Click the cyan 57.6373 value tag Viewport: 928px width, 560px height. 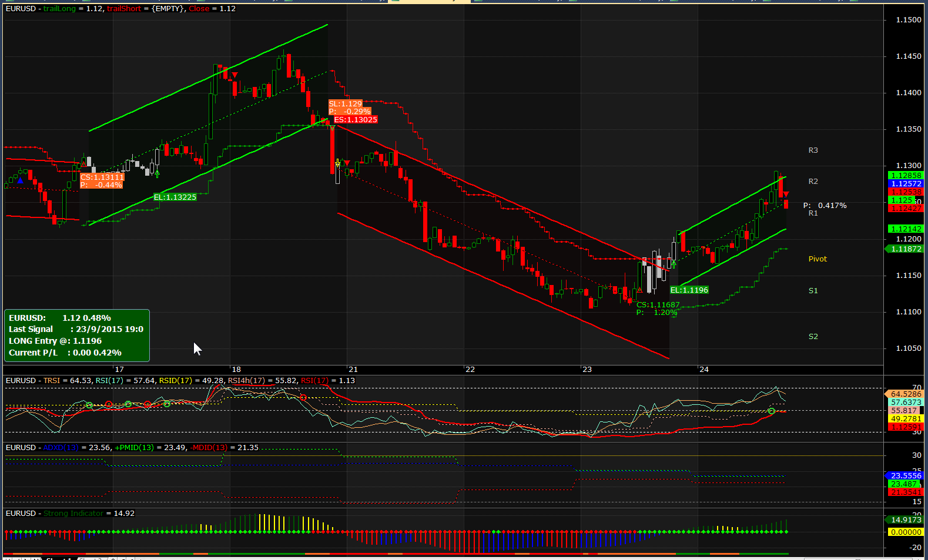point(906,402)
